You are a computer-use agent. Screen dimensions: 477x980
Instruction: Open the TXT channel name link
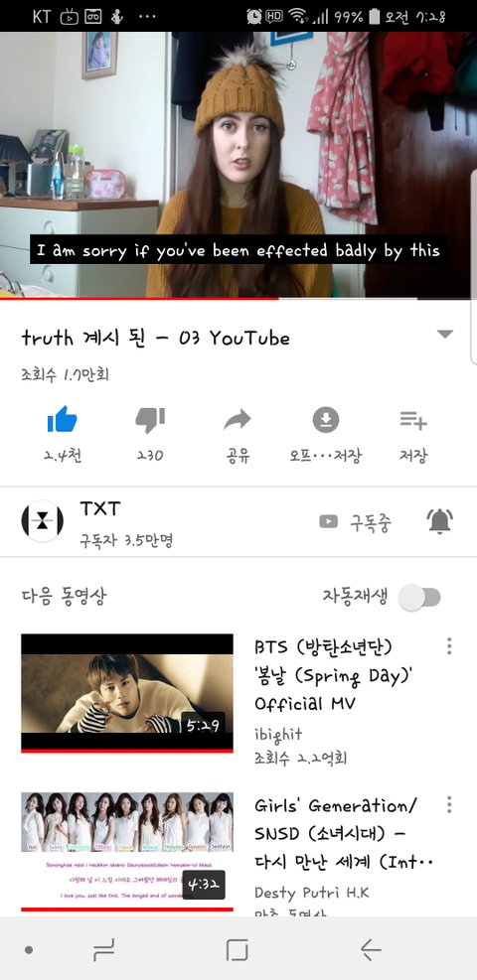(100, 508)
